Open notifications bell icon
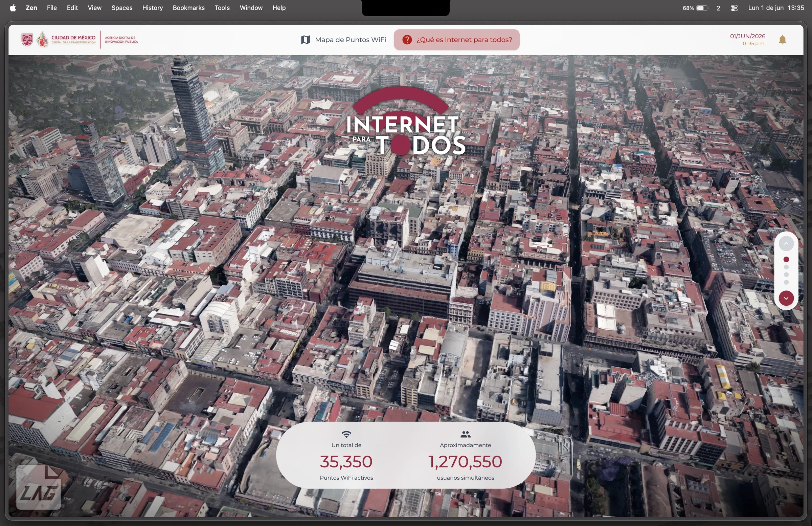Image resolution: width=812 pixels, height=526 pixels. pyautogui.click(x=782, y=40)
